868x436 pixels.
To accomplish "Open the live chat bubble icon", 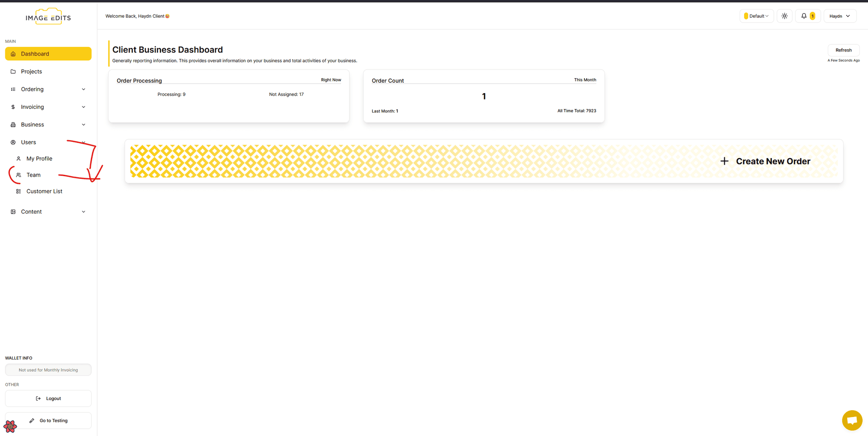I will pos(852,421).
